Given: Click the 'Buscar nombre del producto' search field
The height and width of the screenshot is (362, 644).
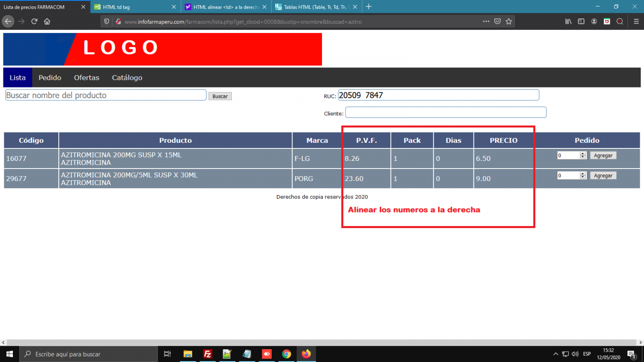Looking at the screenshot, I should coord(106,95).
